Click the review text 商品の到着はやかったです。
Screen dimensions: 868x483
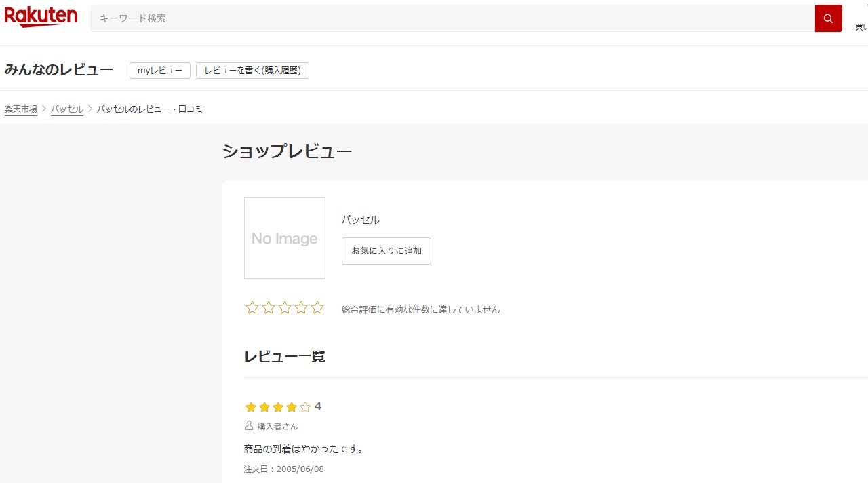click(304, 449)
